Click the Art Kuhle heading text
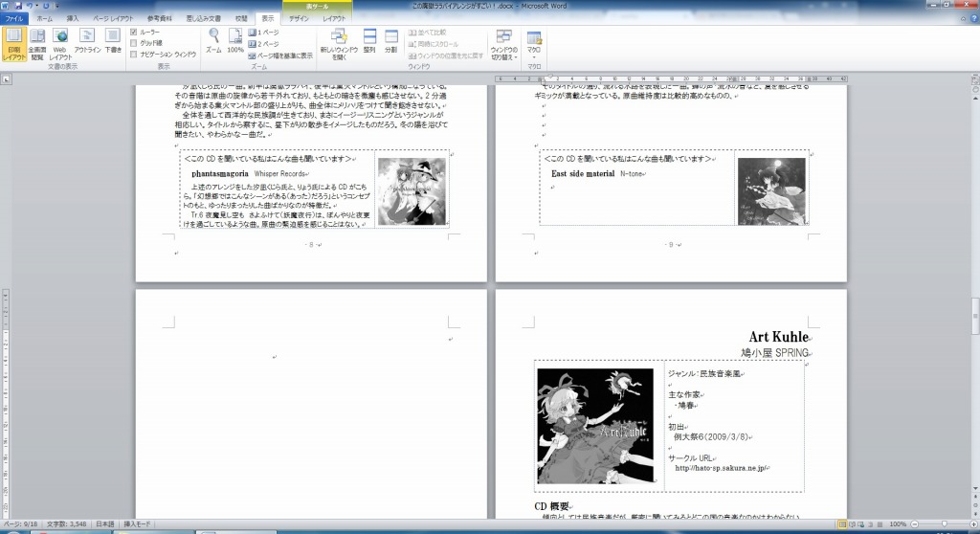Image resolution: width=980 pixels, height=534 pixels. [x=779, y=337]
